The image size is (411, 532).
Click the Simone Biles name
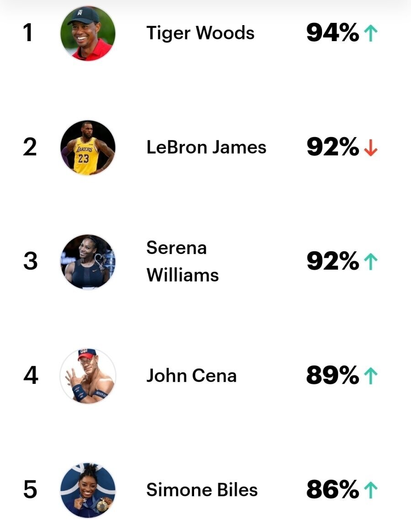click(202, 490)
